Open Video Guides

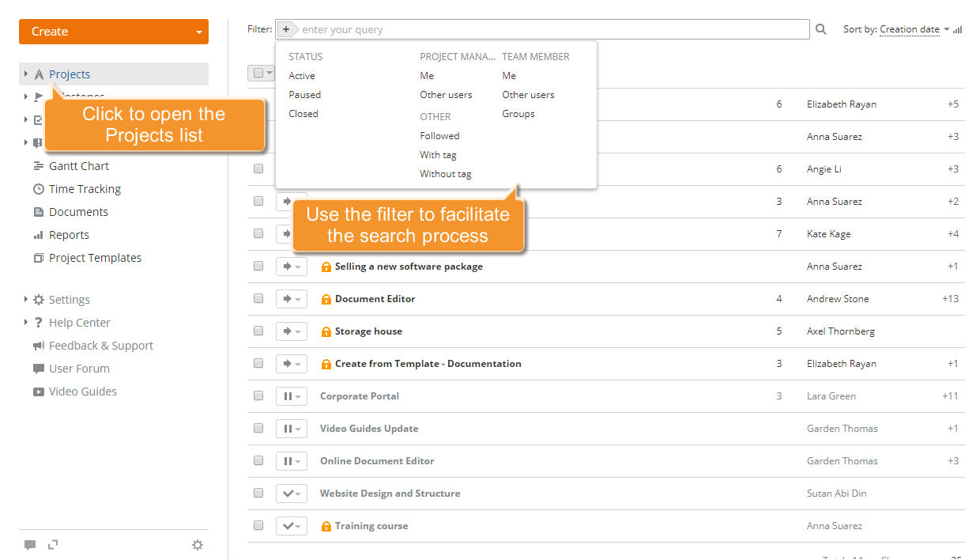coord(82,391)
